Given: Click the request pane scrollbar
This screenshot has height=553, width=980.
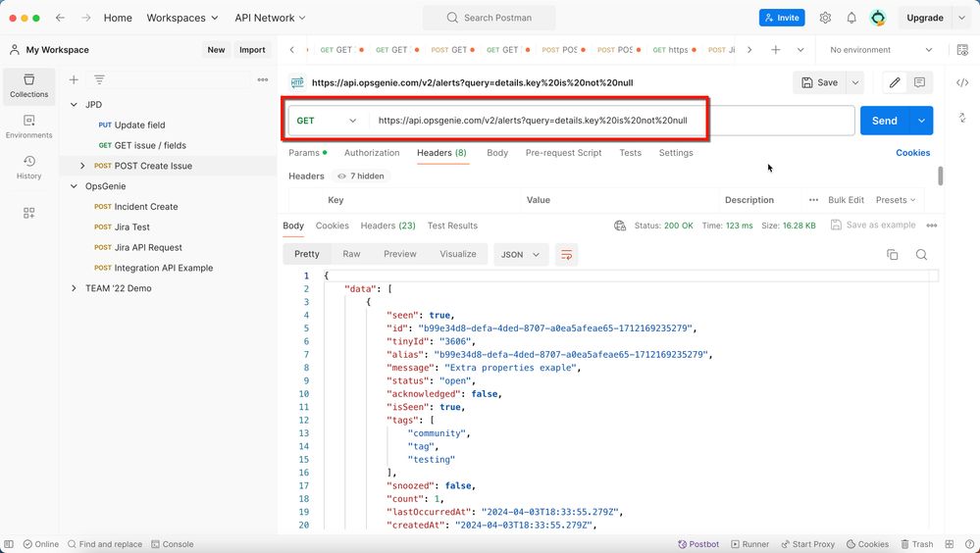Looking at the screenshot, I should tap(940, 176).
